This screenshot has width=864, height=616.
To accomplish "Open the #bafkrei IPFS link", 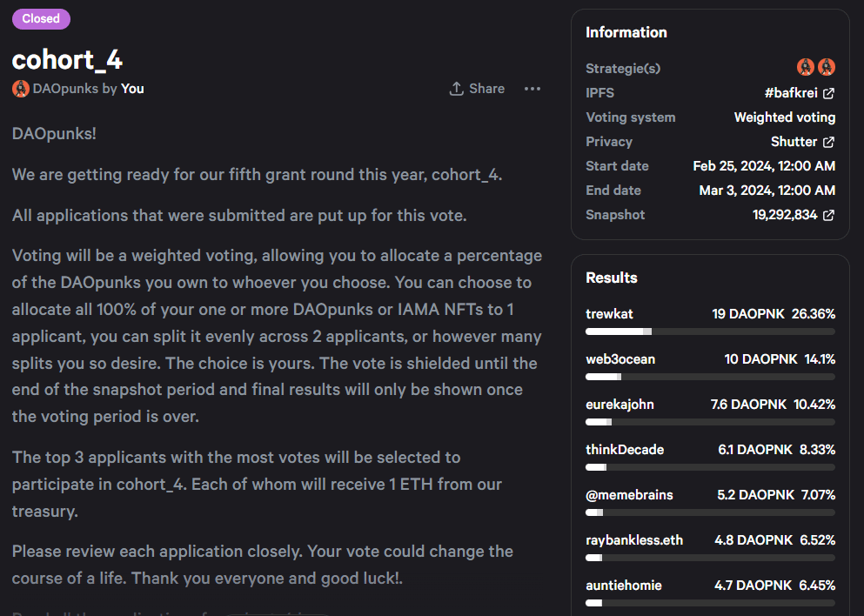I will point(791,93).
